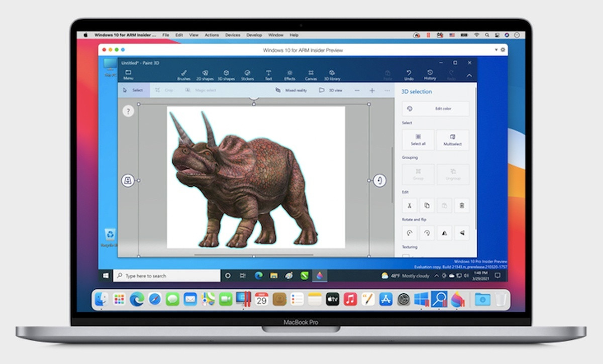Screen dimensions: 603x364
Task: Open the File menu in macOS menu bar
Action: pos(165,35)
